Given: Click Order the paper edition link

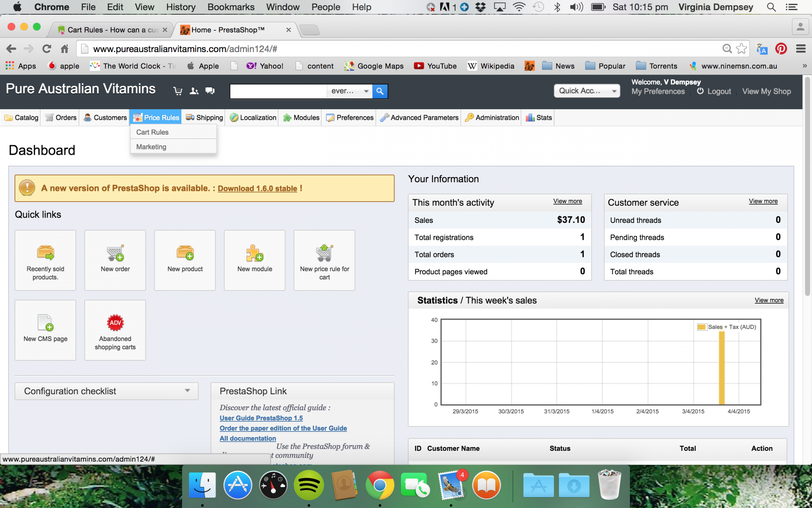Looking at the screenshot, I should (x=283, y=428).
